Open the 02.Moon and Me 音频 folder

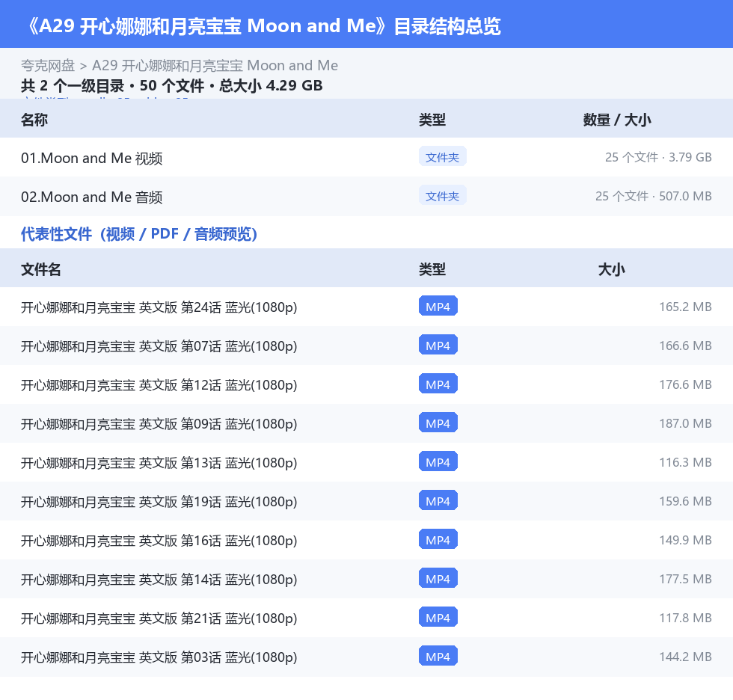(x=91, y=197)
